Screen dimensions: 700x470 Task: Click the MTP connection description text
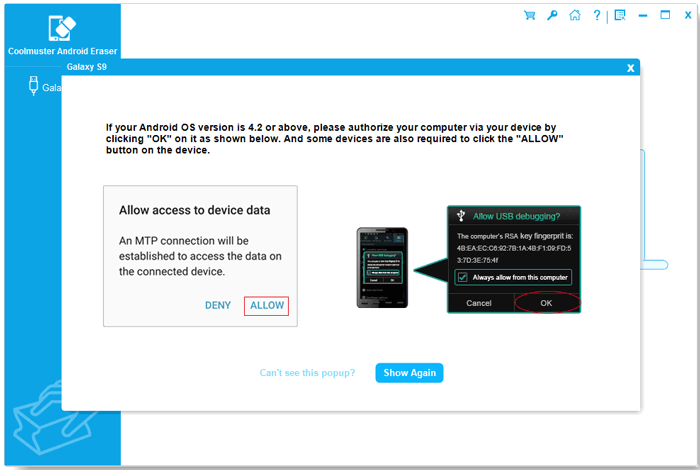click(x=200, y=256)
